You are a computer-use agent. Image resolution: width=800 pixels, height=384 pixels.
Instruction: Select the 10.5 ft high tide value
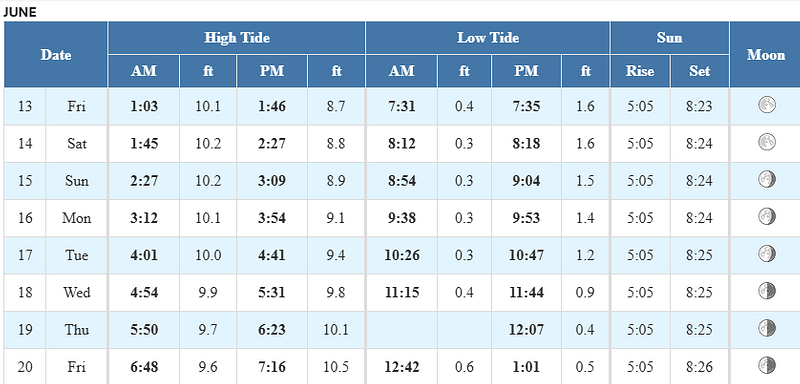(336, 367)
